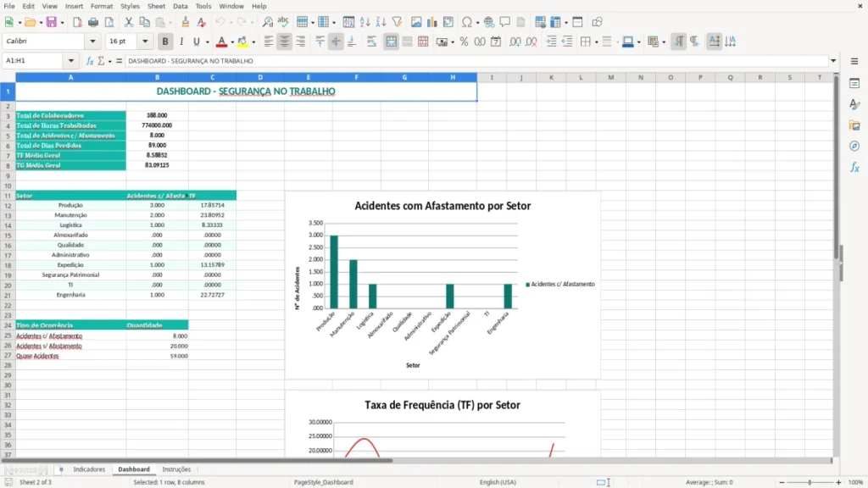This screenshot has height=488, width=868.
Task: Open the Format menu
Action: tap(102, 6)
